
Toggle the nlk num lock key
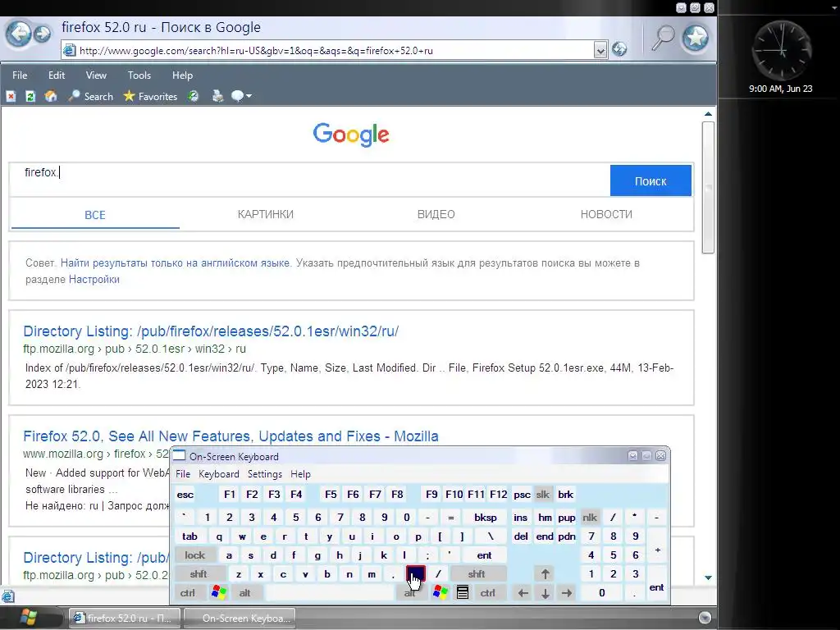pyautogui.click(x=589, y=518)
